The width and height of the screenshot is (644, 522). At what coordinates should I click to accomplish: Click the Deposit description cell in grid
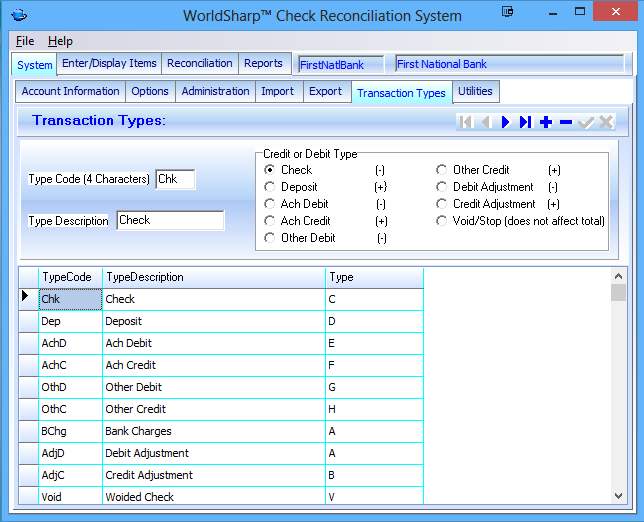[x=214, y=321]
